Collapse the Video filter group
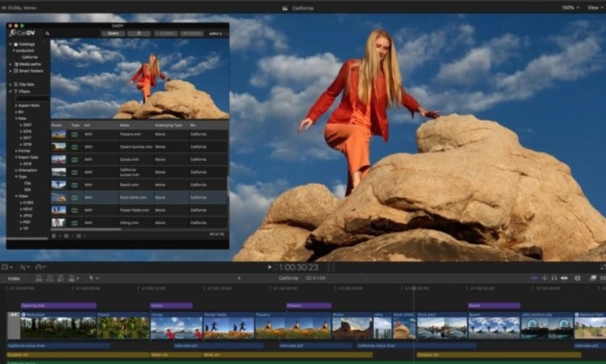606x364 pixels. (16, 196)
